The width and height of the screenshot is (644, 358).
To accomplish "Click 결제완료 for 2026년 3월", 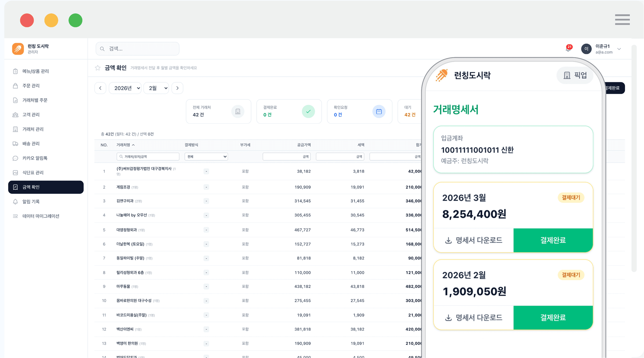I will [x=553, y=240].
